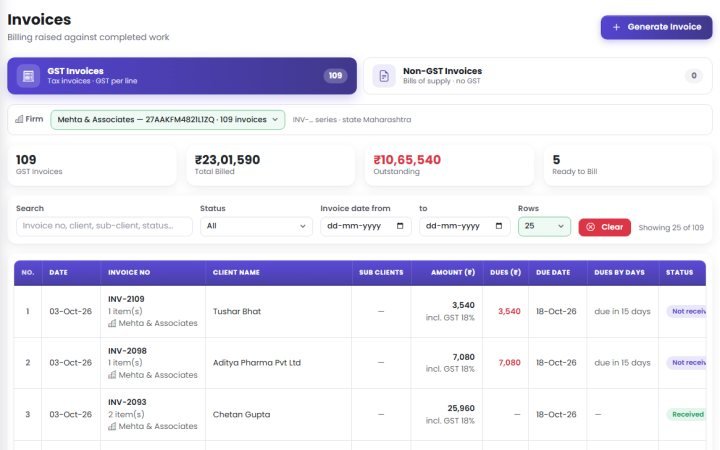
Task: Click Received status for Chetan Gupta
Action: coord(686,415)
